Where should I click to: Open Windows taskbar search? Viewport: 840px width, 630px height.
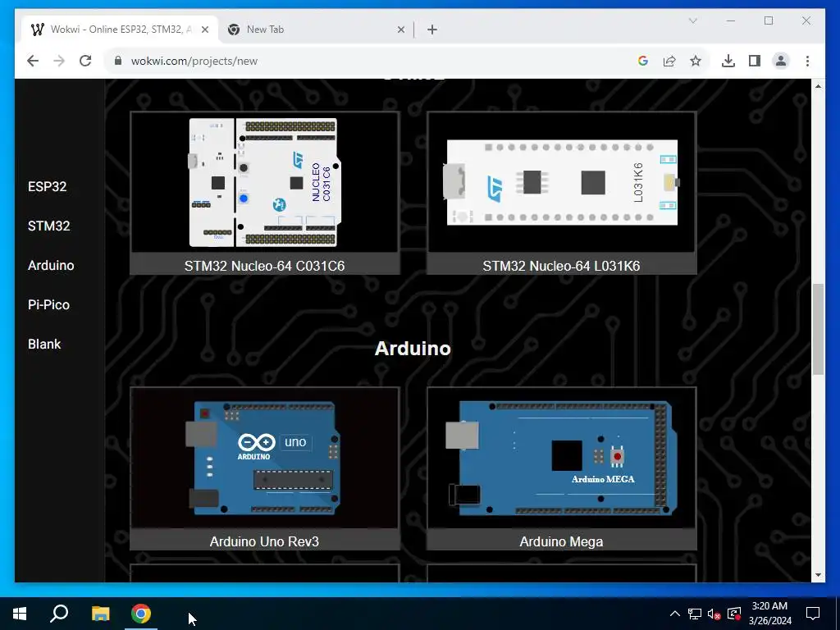click(x=59, y=614)
